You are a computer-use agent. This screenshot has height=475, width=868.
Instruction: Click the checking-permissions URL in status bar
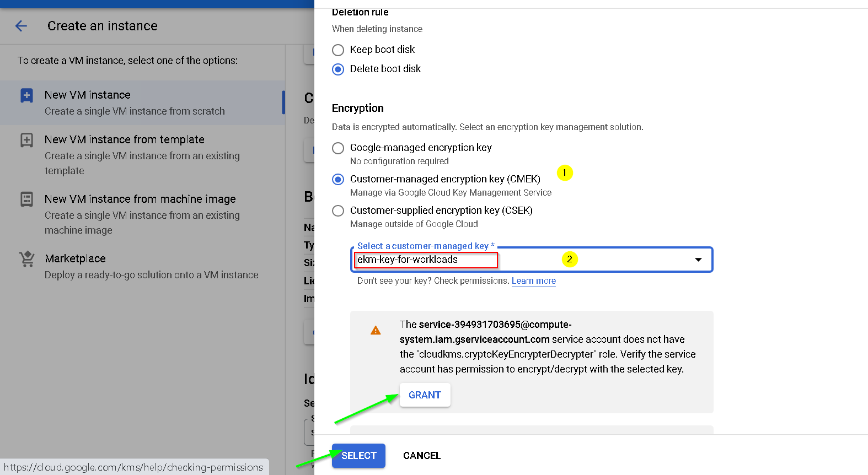pyautogui.click(x=133, y=467)
